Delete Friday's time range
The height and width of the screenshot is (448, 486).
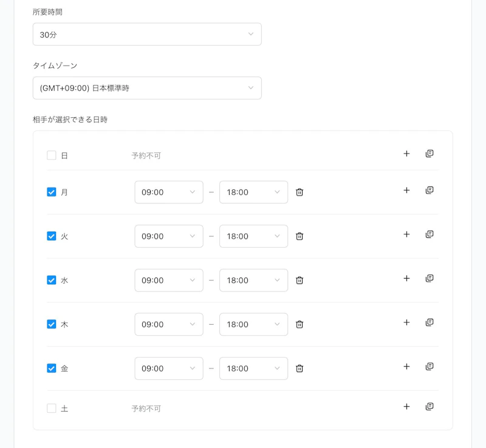pyautogui.click(x=299, y=368)
